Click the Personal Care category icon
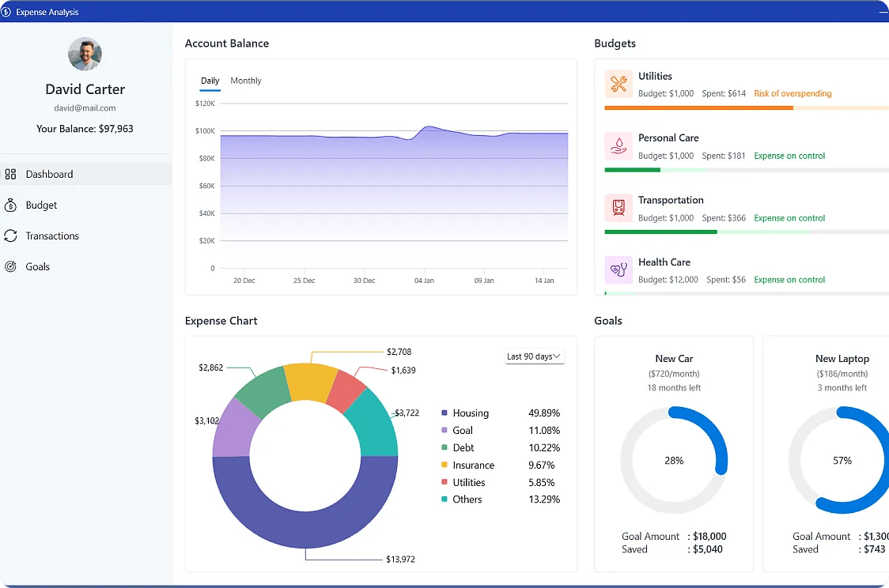Image resolution: width=889 pixels, height=588 pixels. (x=618, y=145)
